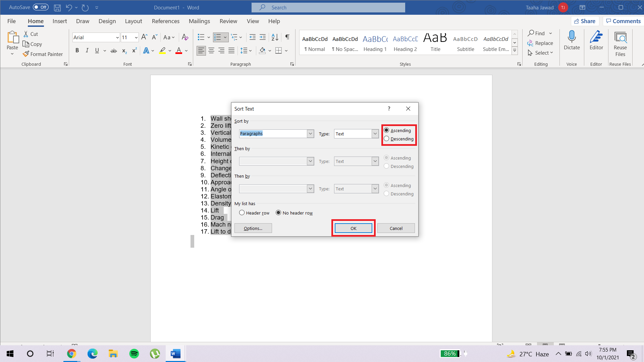Apply the Title style thumbnail
The width and height of the screenshot is (644, 362).
435,43
